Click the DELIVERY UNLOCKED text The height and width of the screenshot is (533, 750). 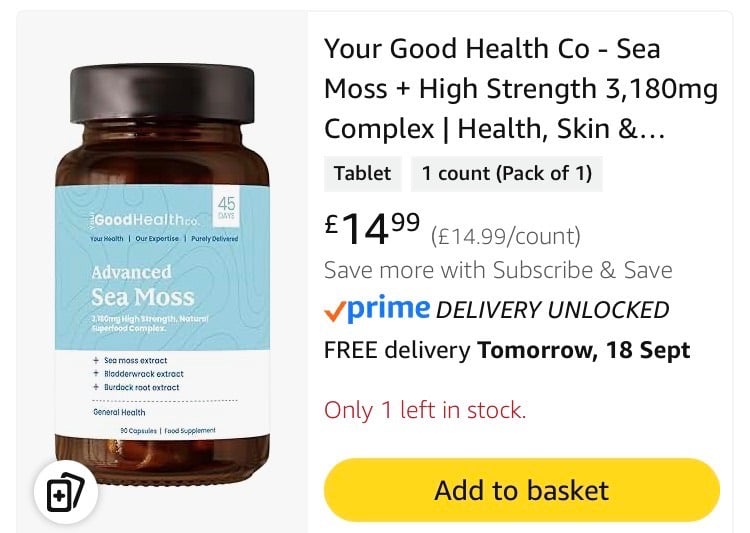(x=552, y=310)
